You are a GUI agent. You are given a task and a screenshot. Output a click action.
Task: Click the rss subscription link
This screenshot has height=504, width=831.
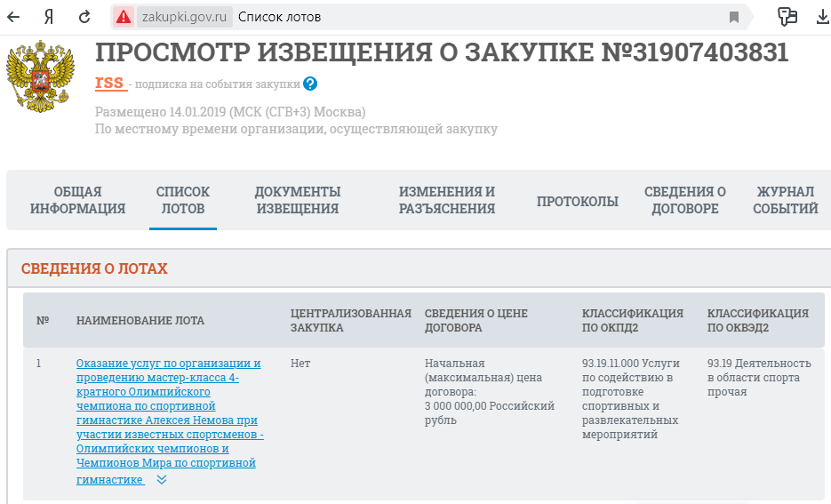[x=109, y=83]
